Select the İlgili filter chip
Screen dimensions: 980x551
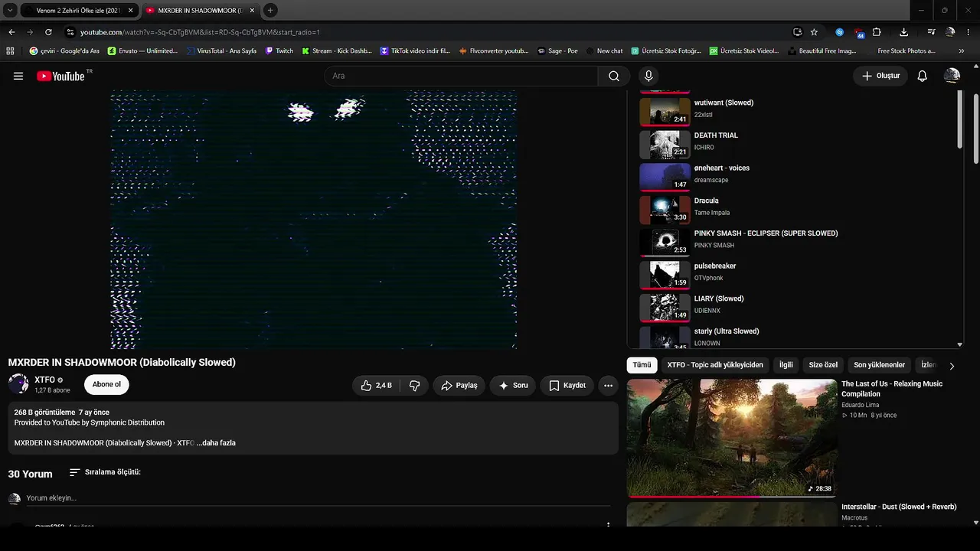786,365
